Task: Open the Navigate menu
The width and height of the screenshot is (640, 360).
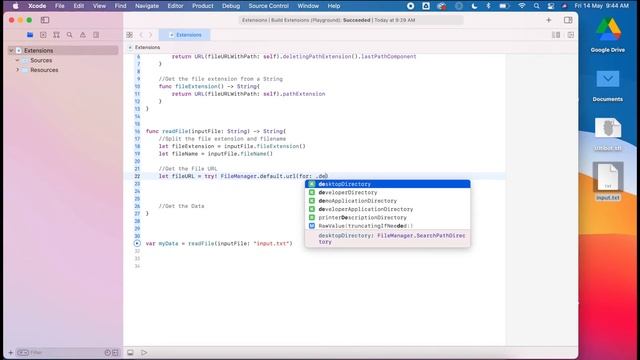Action: (147, 6)
